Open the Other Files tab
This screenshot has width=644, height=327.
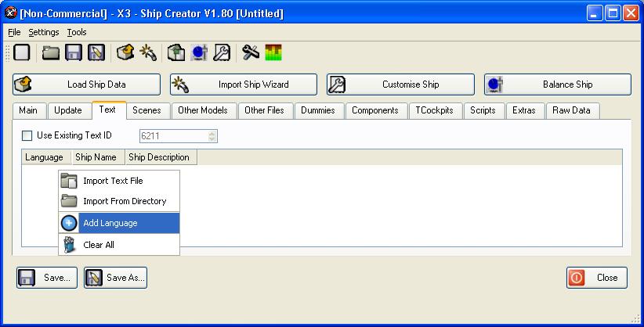click(x=264, y=110)
